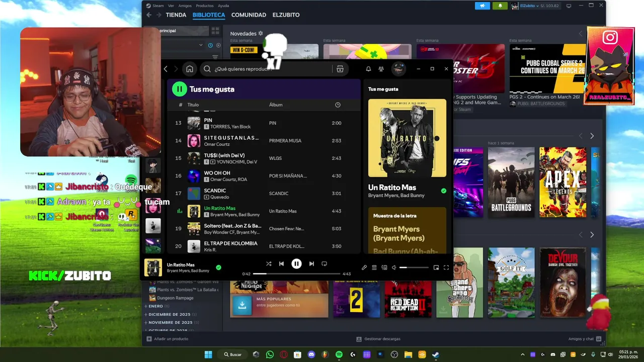This screenshot has width=644, height=362.
Task: Go to Spotify Home
Action: [190, 69]
